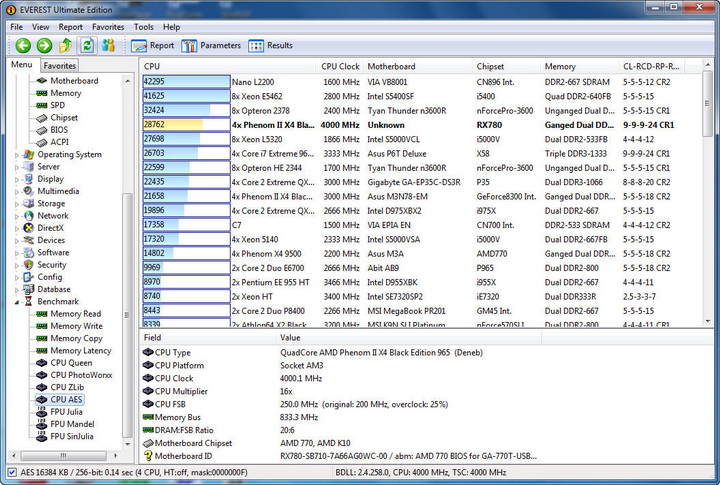The height and width of the screenshot is (485, 720).
Task: Expand the Network tree node
Action: (17, 216)
